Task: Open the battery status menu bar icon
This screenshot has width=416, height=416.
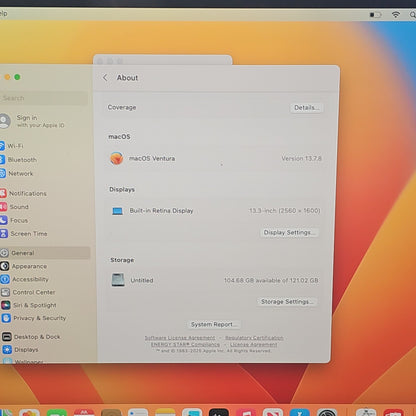Action: pos(375,15)
